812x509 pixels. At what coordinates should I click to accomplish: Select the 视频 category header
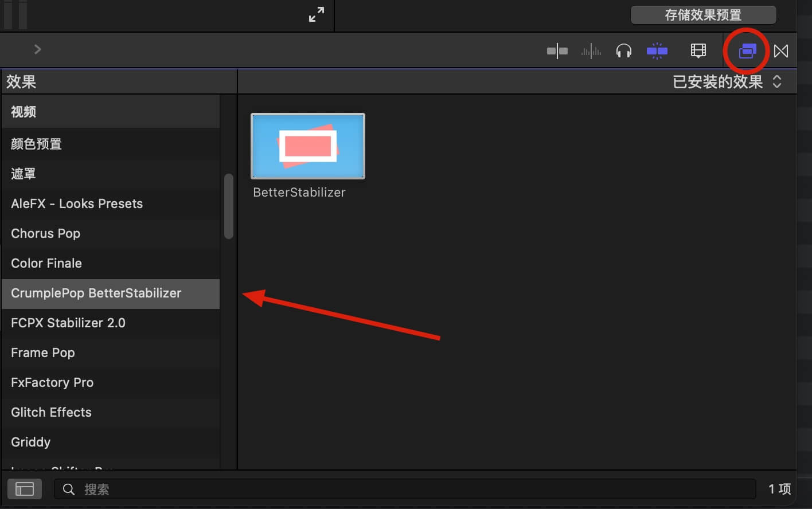111,112
